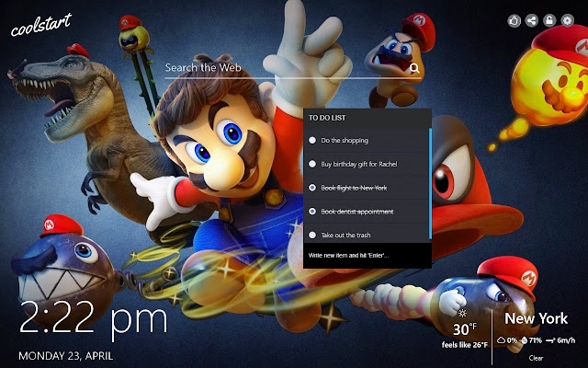Click the 'feels like 26°F' text
This screenshot has width=588, height=368.
click(465, 345)
